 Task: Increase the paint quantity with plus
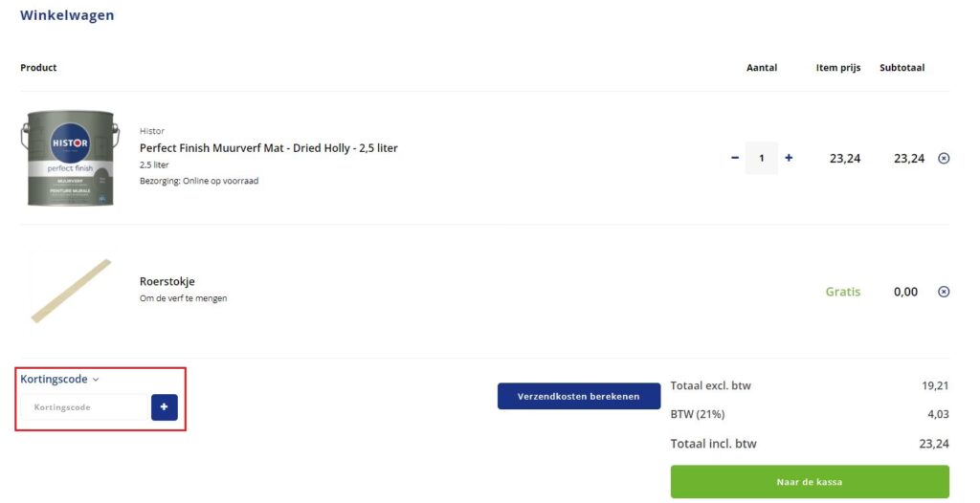pyautogui.click(x=789, y=158)
